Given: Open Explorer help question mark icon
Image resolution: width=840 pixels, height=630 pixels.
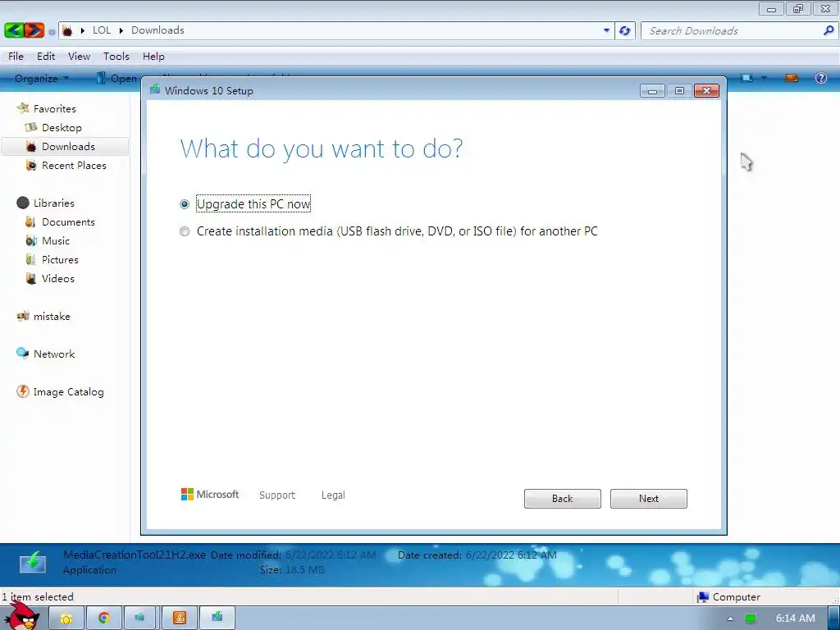Looking at the screenshot, I should (820, 78).
